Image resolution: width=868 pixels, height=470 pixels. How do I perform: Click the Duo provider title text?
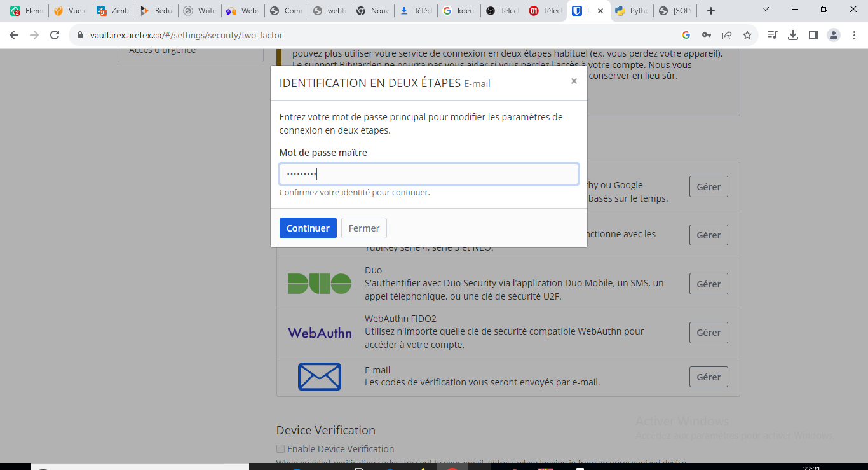point(373,270)
